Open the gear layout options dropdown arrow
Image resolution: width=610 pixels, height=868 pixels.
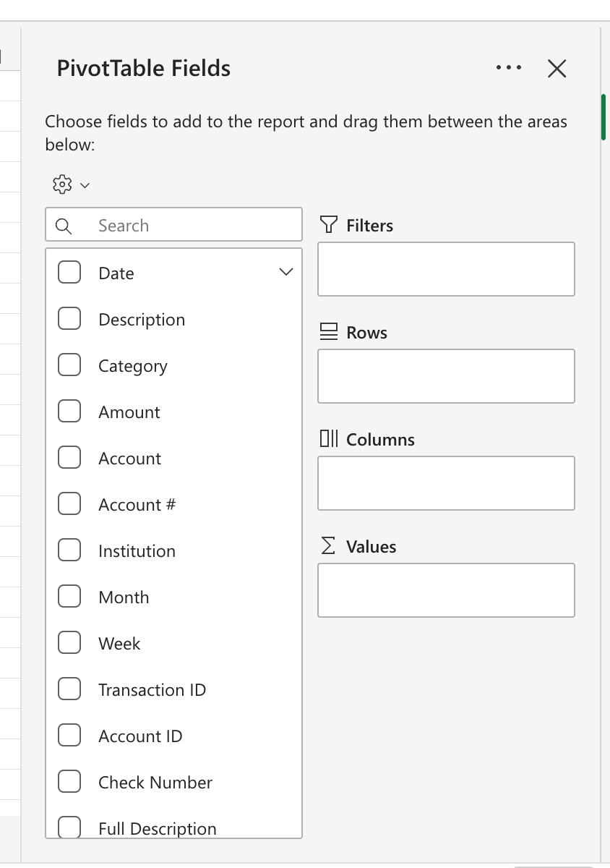click(x=85, y=185)
